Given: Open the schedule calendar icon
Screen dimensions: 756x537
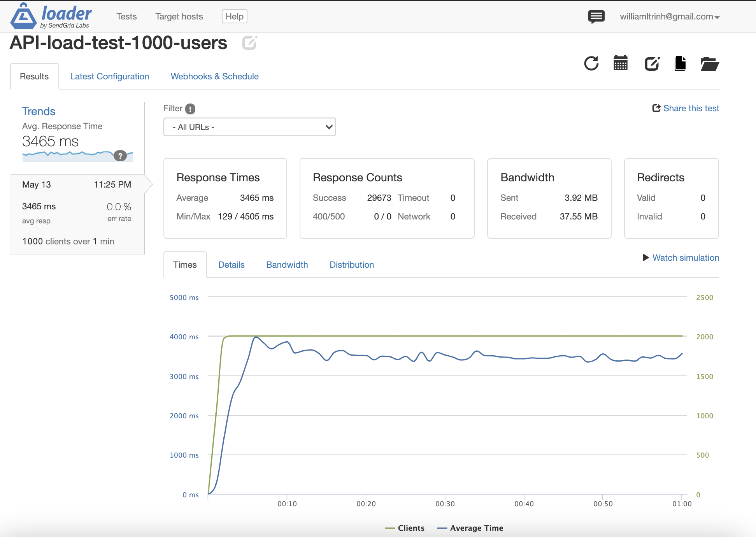Looking at the screenshot, I should click(x=621, y=63).
